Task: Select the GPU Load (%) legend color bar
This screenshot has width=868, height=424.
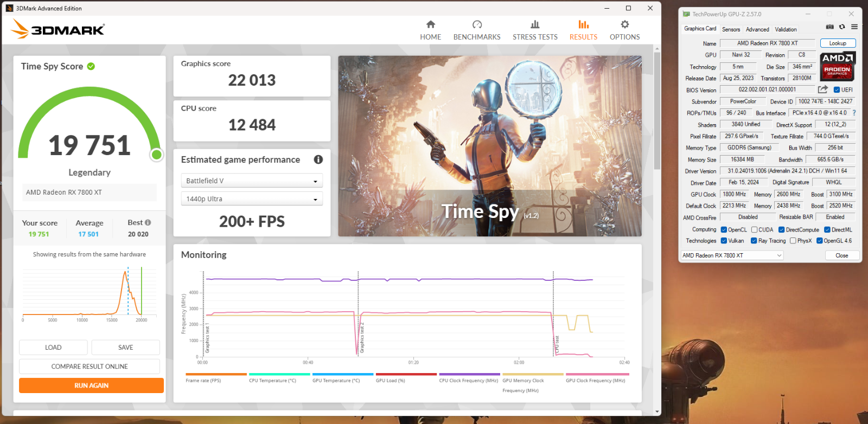Action: click(x=406, y=374)
